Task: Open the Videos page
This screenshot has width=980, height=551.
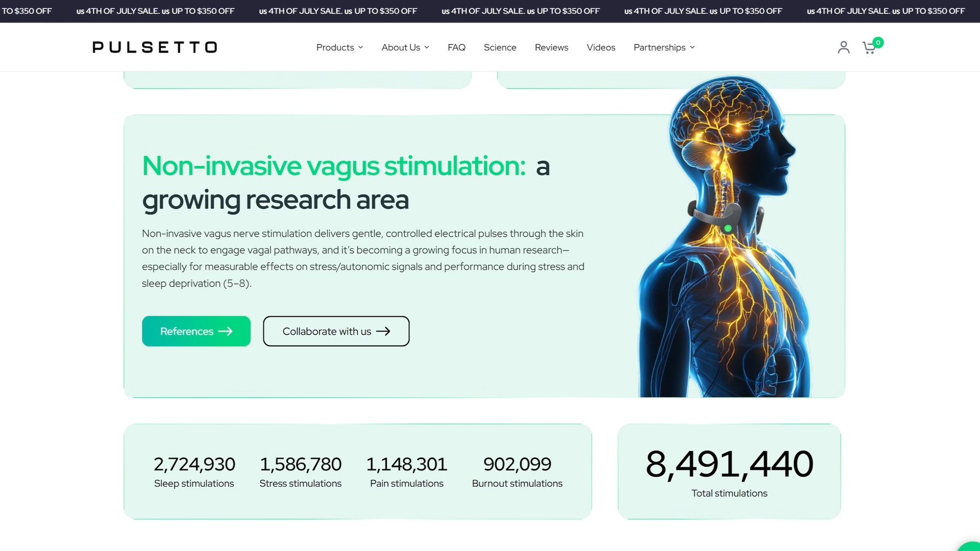Action: point(601,47)
